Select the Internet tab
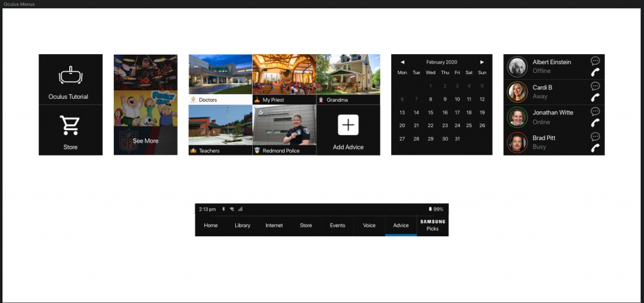 coord(274,226)
